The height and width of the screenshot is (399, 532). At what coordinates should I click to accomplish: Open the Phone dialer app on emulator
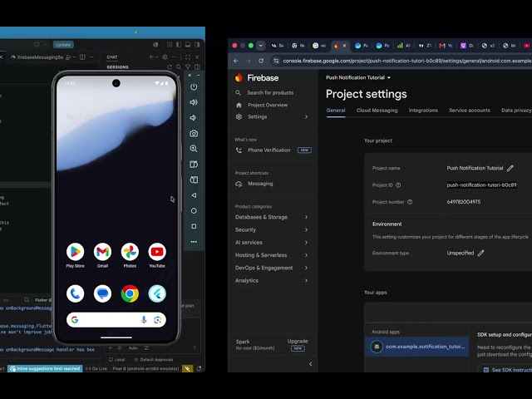click(76, 293)
